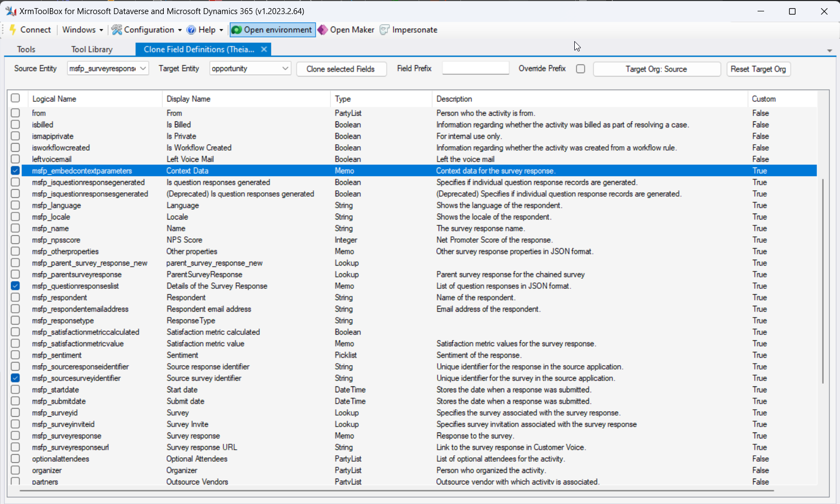Click the Picklist type cell
The width and height of the screenshot is (840, 504).
346,355
